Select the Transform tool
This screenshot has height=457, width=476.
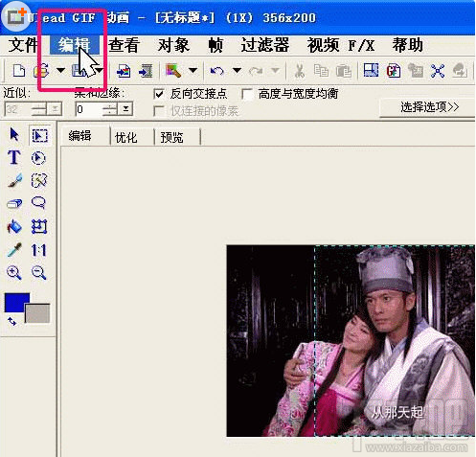pyautogui.click(x=39, y=226)
